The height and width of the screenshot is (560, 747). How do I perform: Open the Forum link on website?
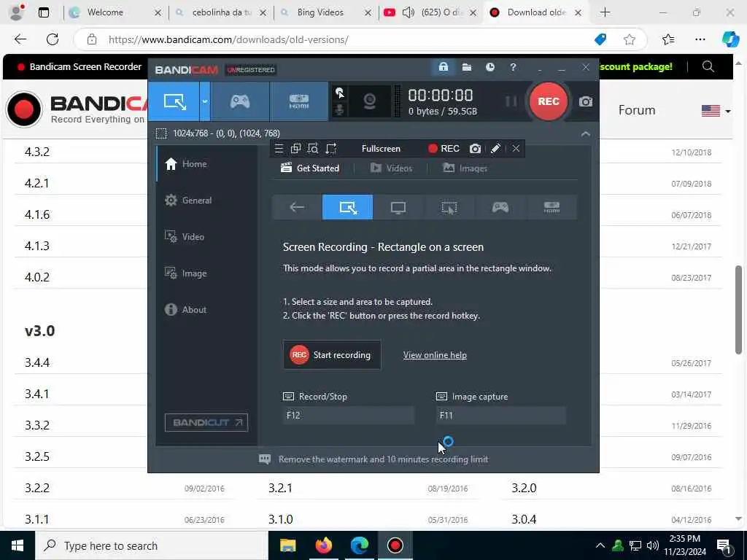tap(636, 110)
